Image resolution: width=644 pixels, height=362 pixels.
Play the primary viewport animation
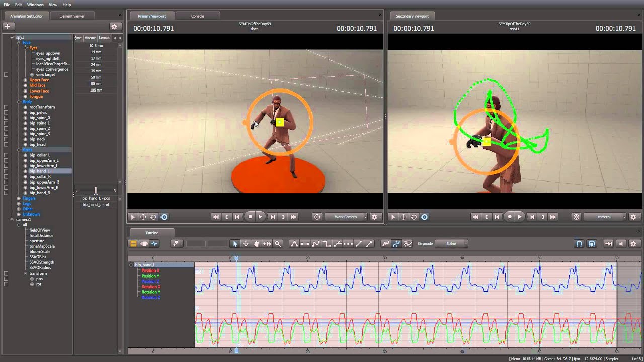260,217
